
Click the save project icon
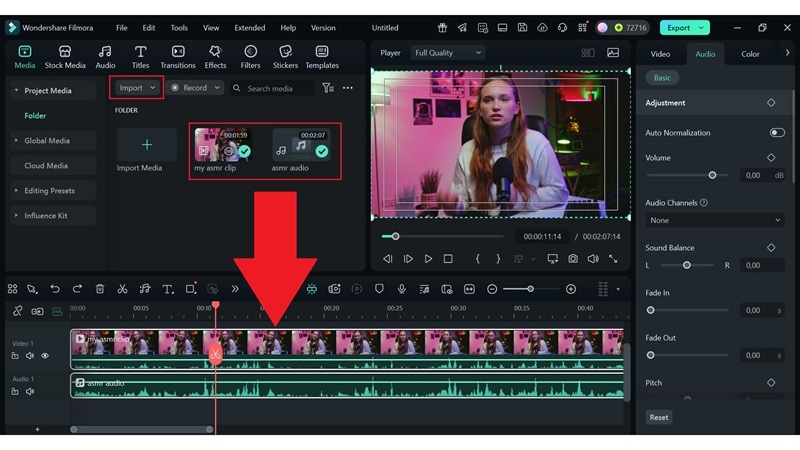(x=522, y=28)
